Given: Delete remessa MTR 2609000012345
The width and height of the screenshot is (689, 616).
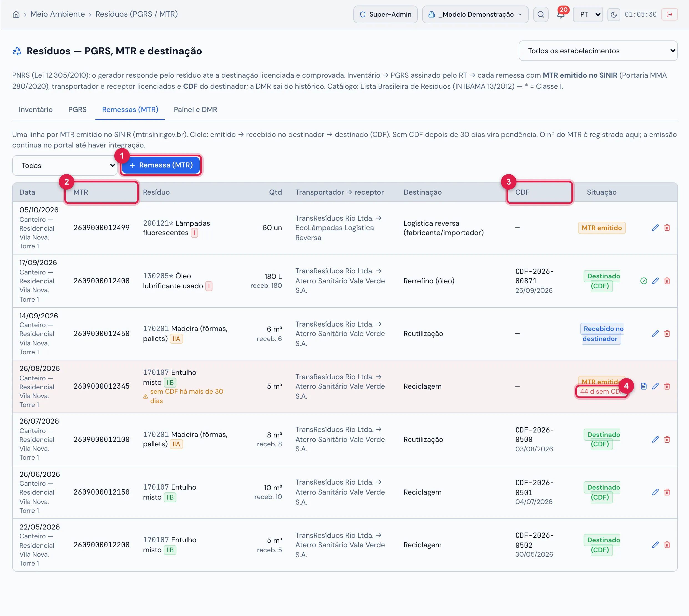Looking at the screenshot, I should pyautogui.click(x=667, y=386).
